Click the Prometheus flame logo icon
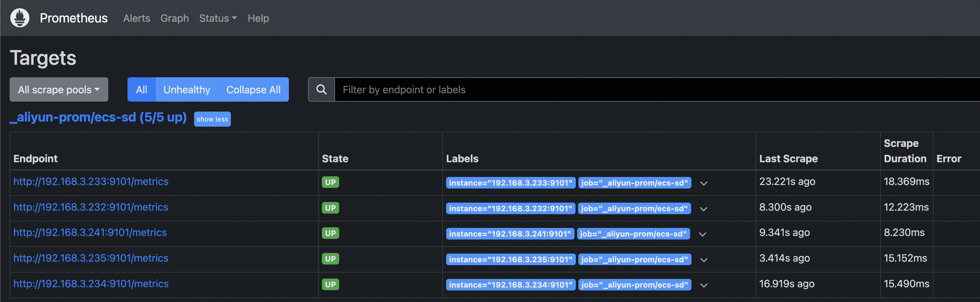Screen dimensions: 980x302 point(20,18)
